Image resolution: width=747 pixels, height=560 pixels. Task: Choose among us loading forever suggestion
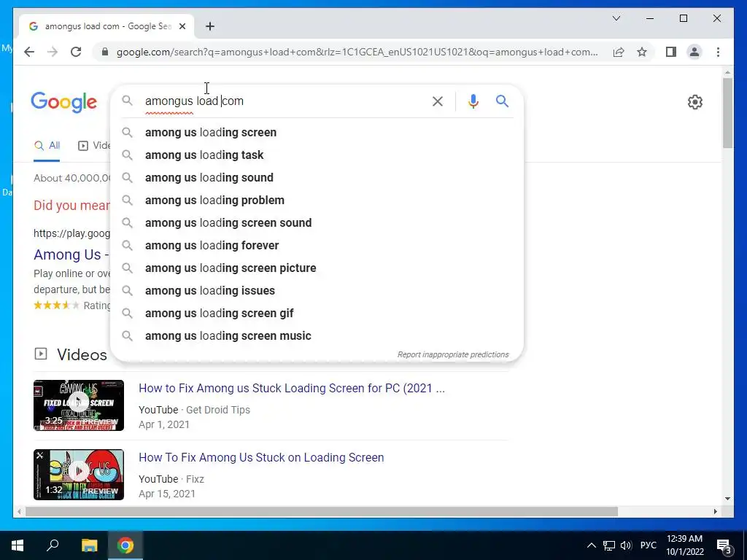pos(317,245)
